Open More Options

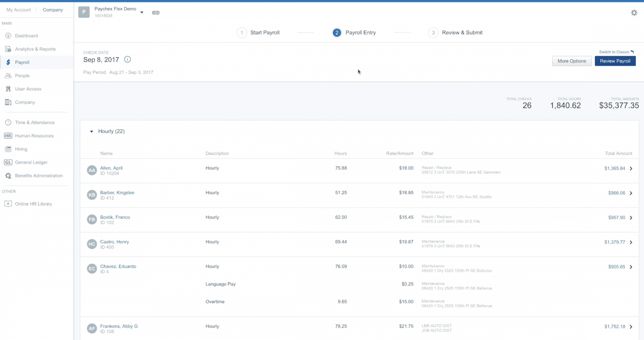click(x=571, y=61)
